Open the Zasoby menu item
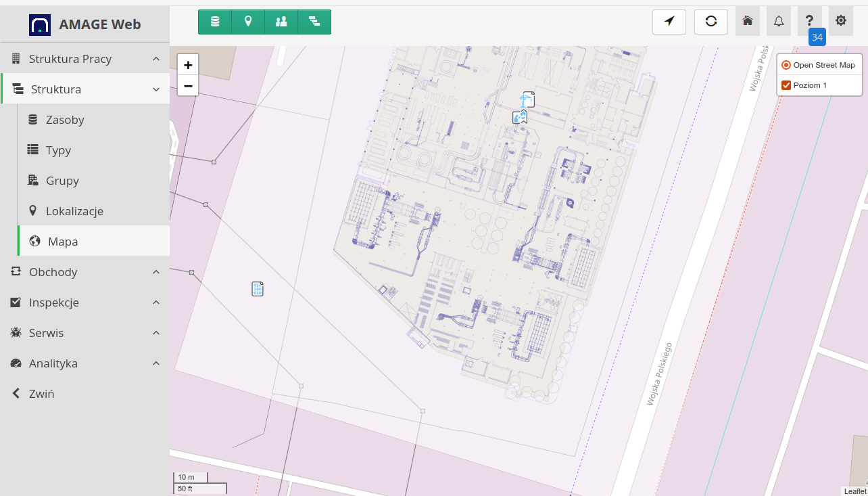868x496 pixels. (65, 120)
